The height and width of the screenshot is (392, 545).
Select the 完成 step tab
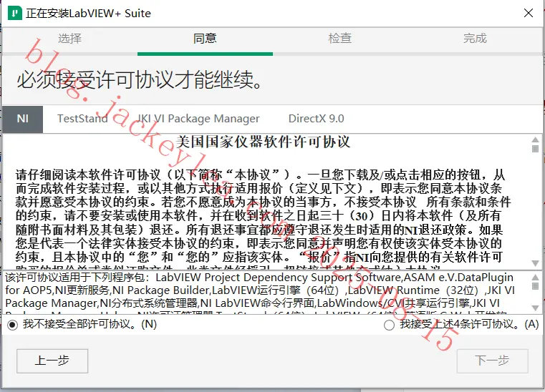point(475,38)
